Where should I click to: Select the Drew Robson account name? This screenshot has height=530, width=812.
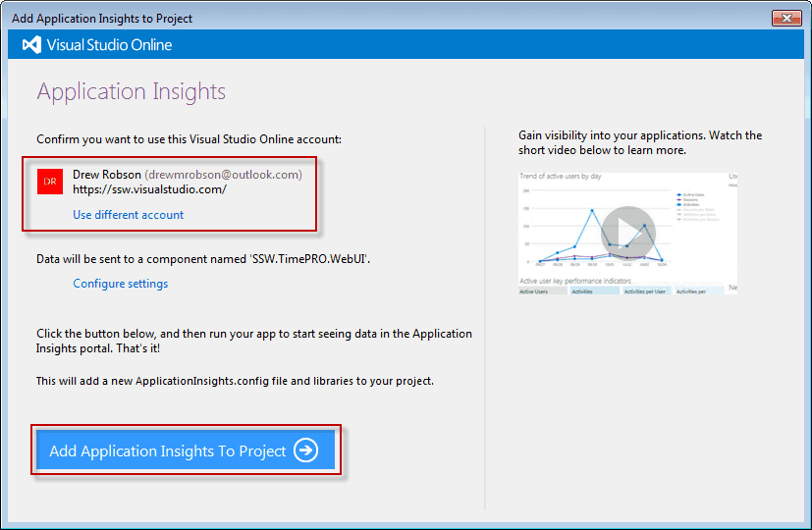[107, 175]
